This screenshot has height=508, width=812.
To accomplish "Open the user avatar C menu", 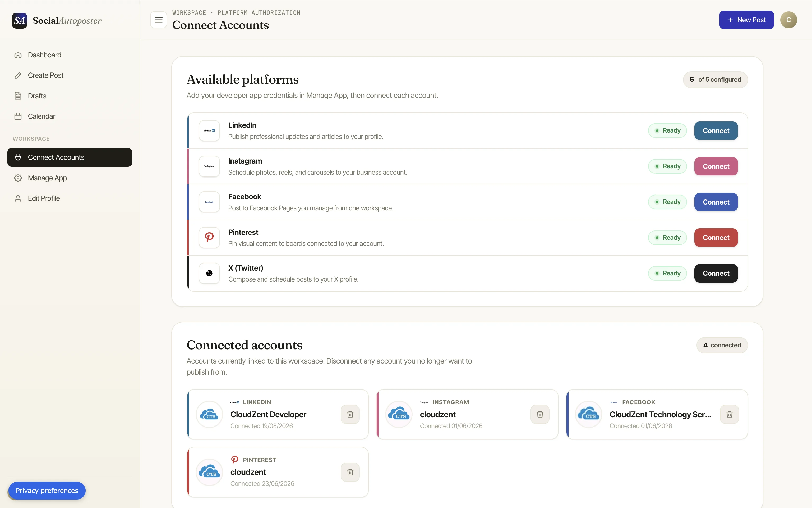I will (788, 20).
